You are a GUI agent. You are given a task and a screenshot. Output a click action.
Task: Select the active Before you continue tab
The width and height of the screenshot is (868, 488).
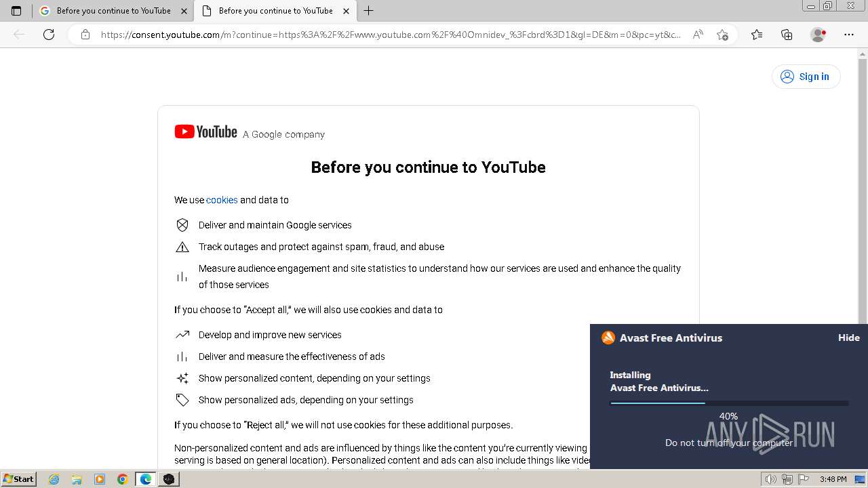275,11
